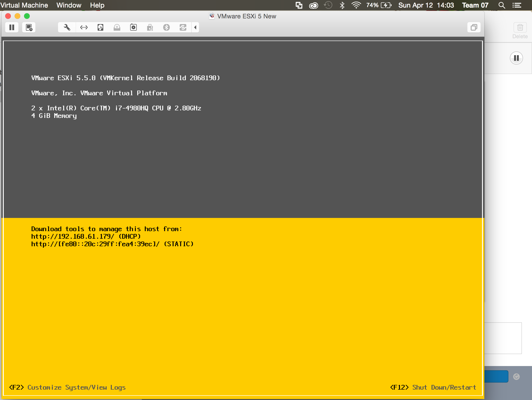
Task: Open the Virtual Machine menu
Action: coord(24,5)
